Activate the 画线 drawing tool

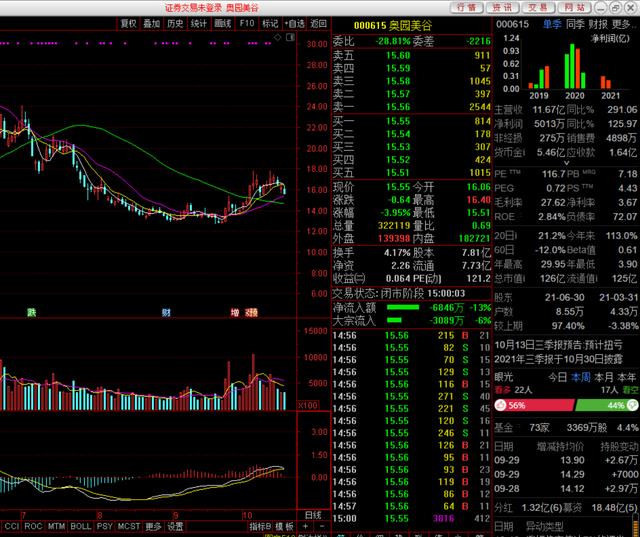pyautogui.click(x=223, y=24)
